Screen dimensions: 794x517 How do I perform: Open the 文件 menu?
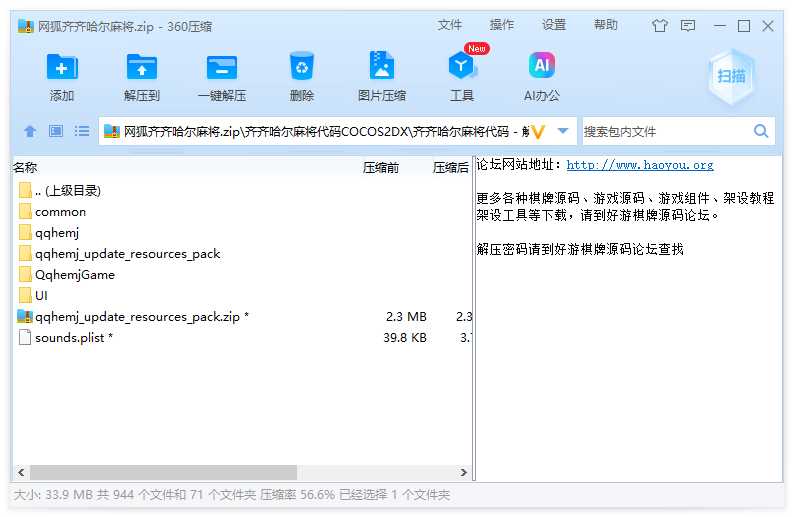click(450, 25)
